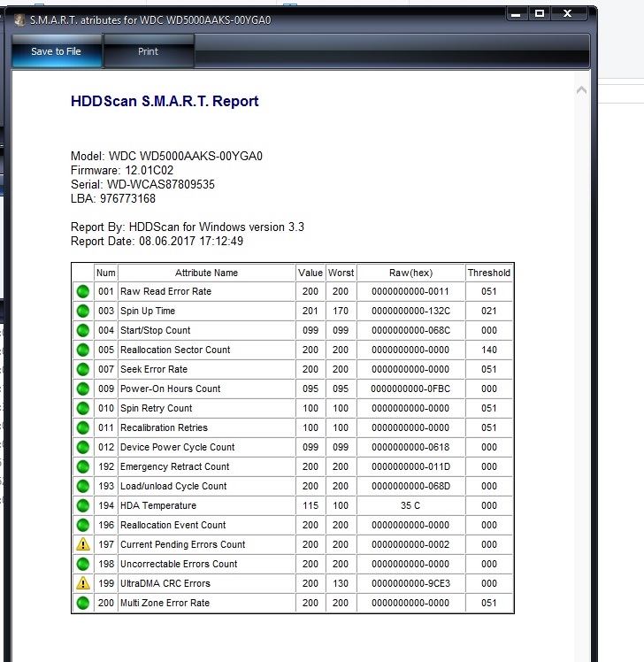This screenshot has width=644, height=662.
Task: Click the green status icon for Reallocation Sector Count
Action: coord(83,350)
